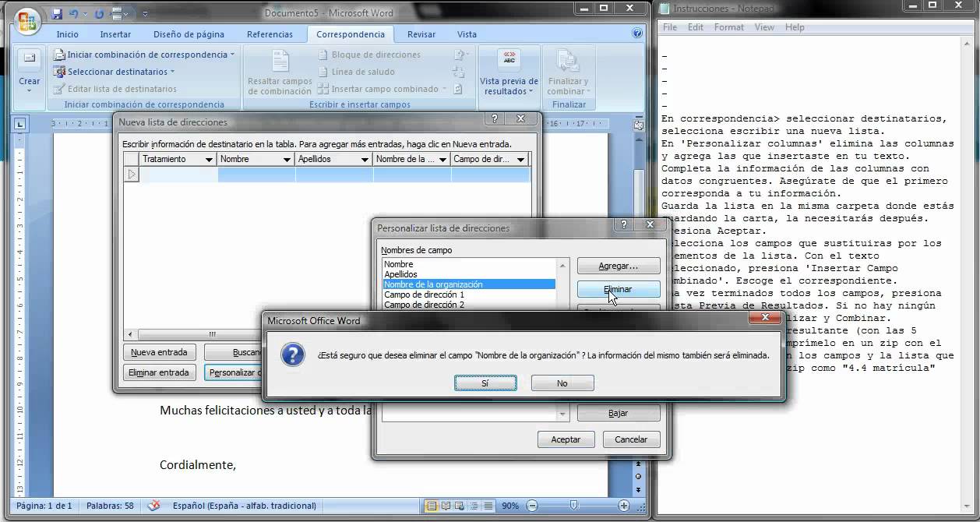The width and height of the screenshot is (980, 522).
Task: Switch to the Inicio tab
Action: (x=67, y=34)
